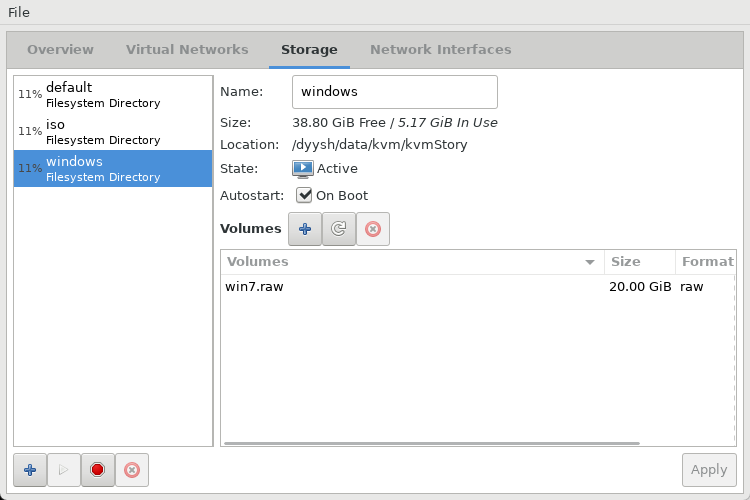Image resolution: width=750 pixels, height=500 pixels.
Task: Open the File menu
Action: point(19,12)
